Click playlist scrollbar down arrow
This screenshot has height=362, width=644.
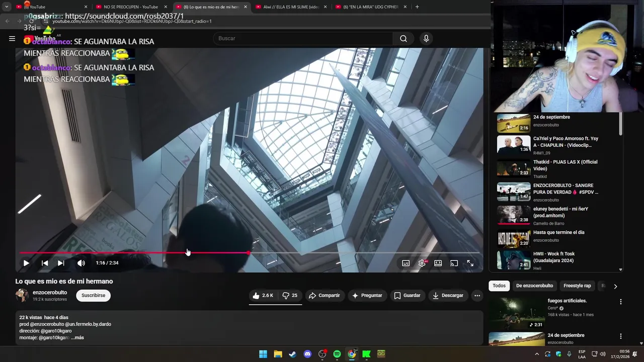pyautogui.click(x=620, y=269)
